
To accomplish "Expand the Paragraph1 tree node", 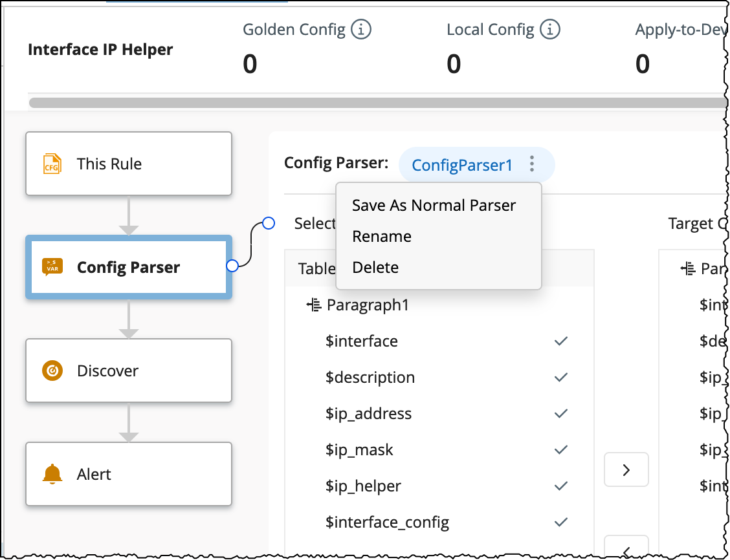I will tap(314, 305).
